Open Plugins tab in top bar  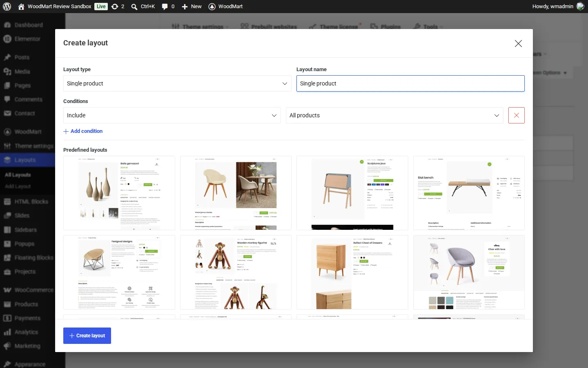[385, 27]
